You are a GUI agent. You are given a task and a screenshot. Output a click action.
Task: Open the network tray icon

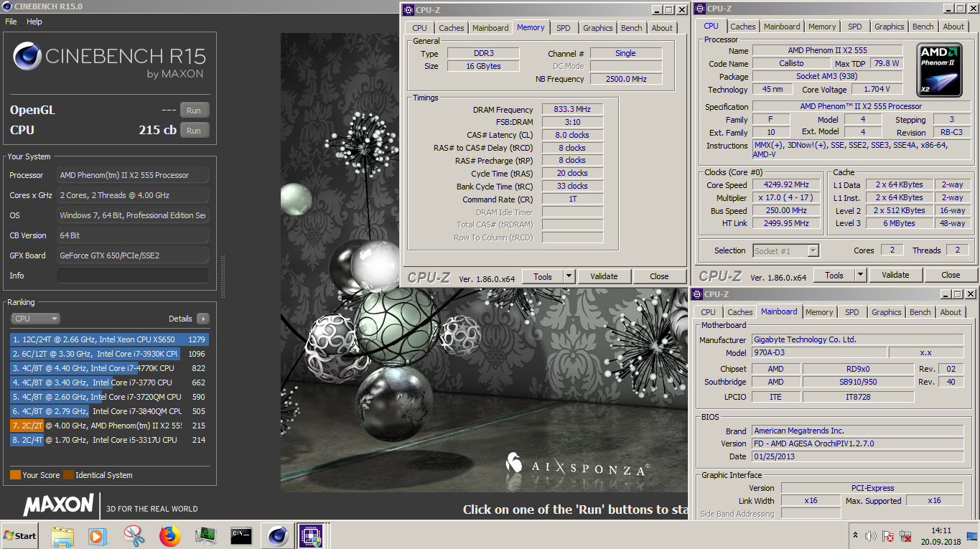click(x=905, y=536)
